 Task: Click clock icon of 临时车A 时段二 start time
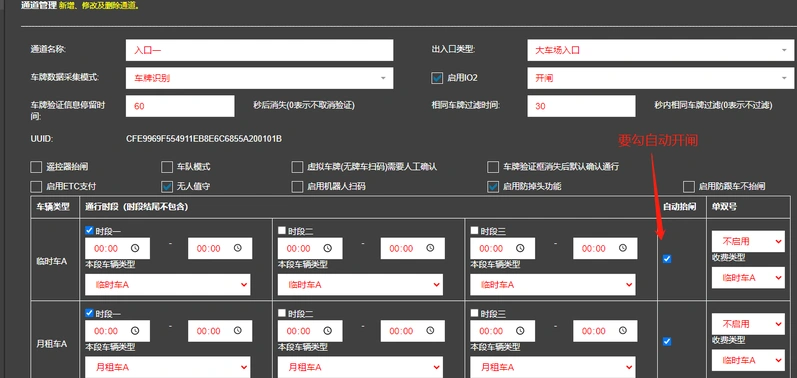click(x=328, y=248)
